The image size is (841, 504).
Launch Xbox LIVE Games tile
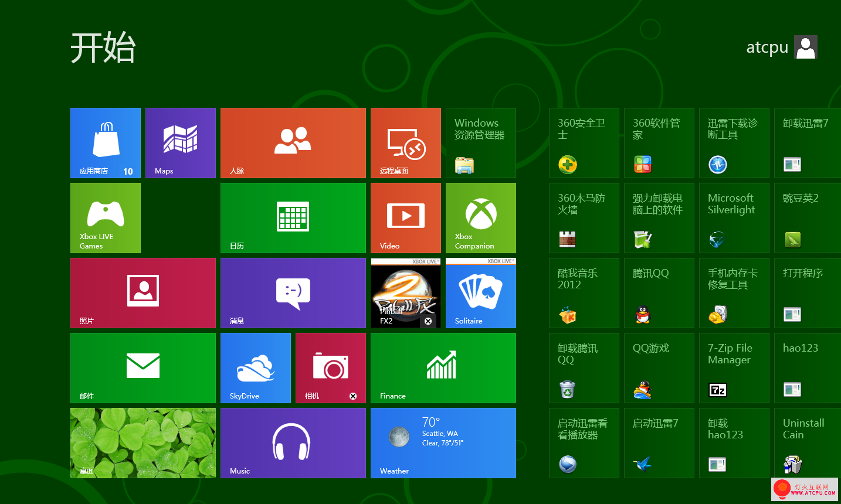click(x=106, y=217)
